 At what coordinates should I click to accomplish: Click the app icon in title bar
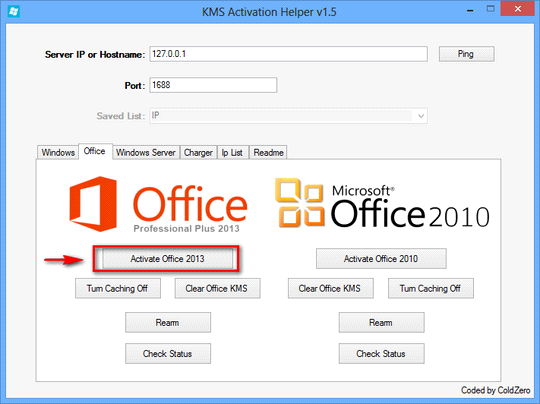13,11
